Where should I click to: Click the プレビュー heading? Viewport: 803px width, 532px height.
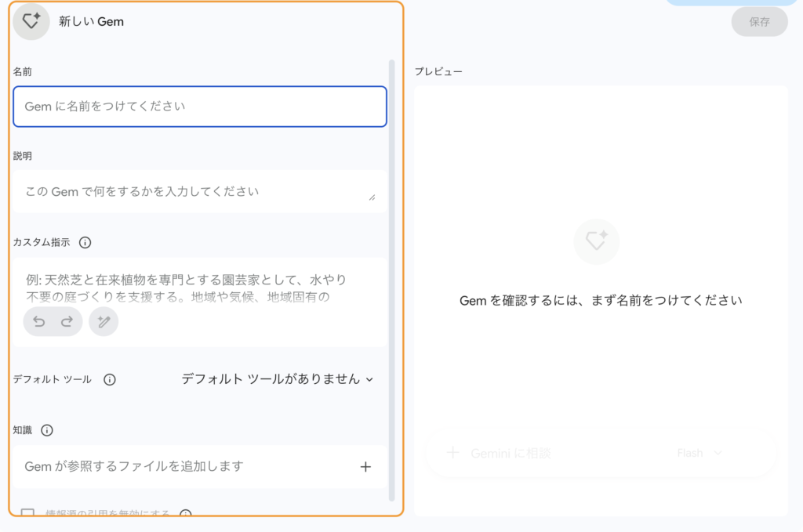click(x=438, y=71)
